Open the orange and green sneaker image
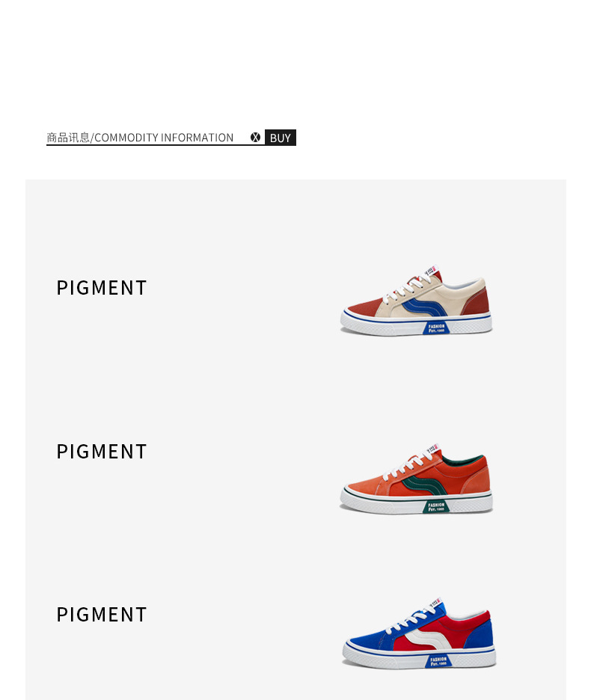Image resolution: width=591 pixels, height=700 pixels. [417, 479]
